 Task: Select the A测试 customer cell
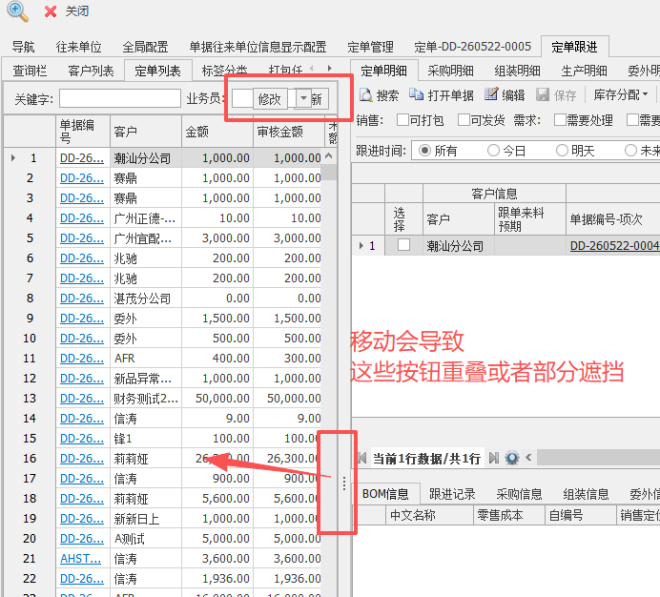click(146, 538)
